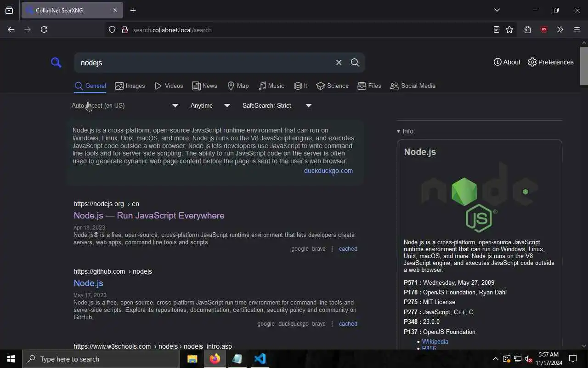Open the site connection info icon

pyautogui.click(x=124, y=29)
